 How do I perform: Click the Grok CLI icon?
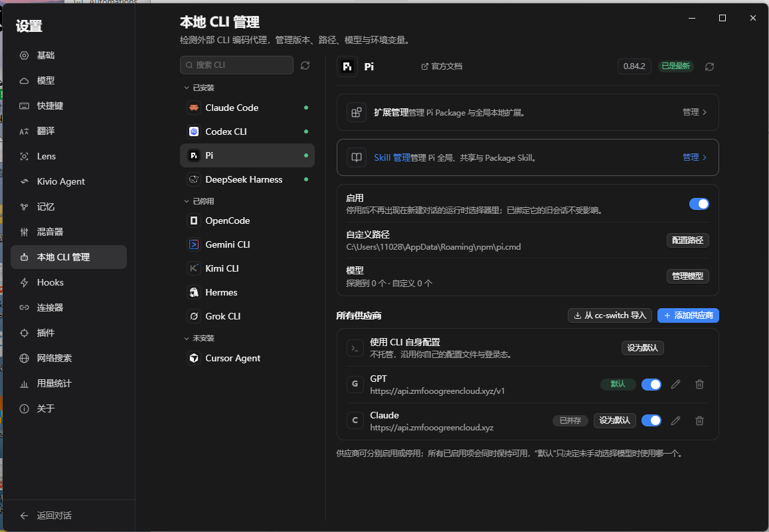[194, 316]
